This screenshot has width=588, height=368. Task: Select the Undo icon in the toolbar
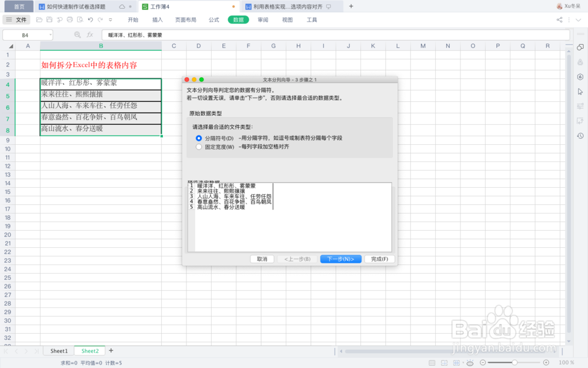pos(91,19)
